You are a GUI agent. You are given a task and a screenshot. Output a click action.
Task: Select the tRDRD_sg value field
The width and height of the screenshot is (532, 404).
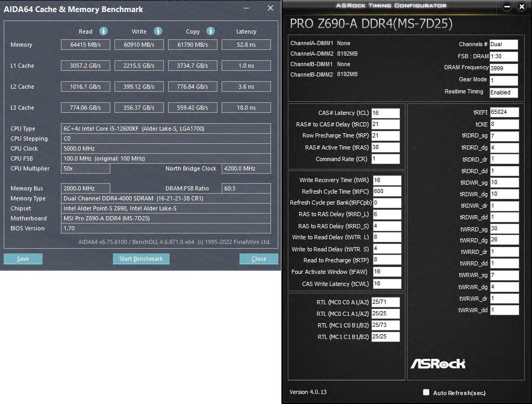505,136
